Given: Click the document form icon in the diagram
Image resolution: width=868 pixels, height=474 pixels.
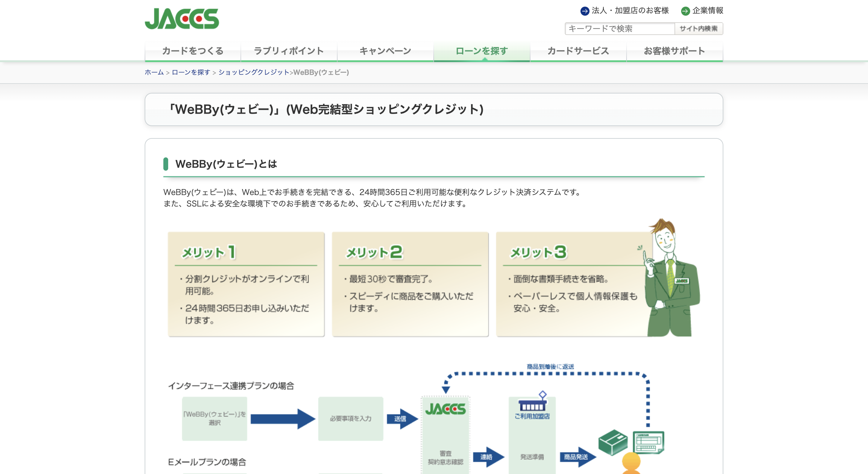Looking at the screenshot, I should tap(648, 442).
